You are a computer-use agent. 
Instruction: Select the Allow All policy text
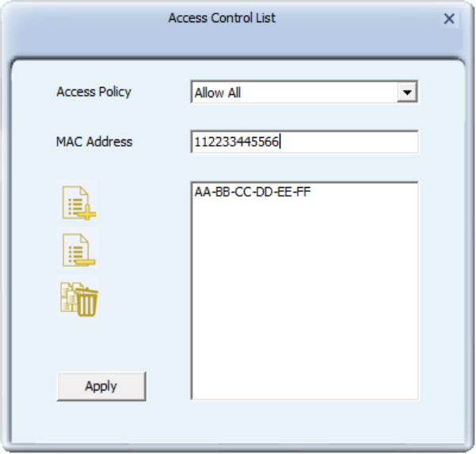(x=218, y=93)
